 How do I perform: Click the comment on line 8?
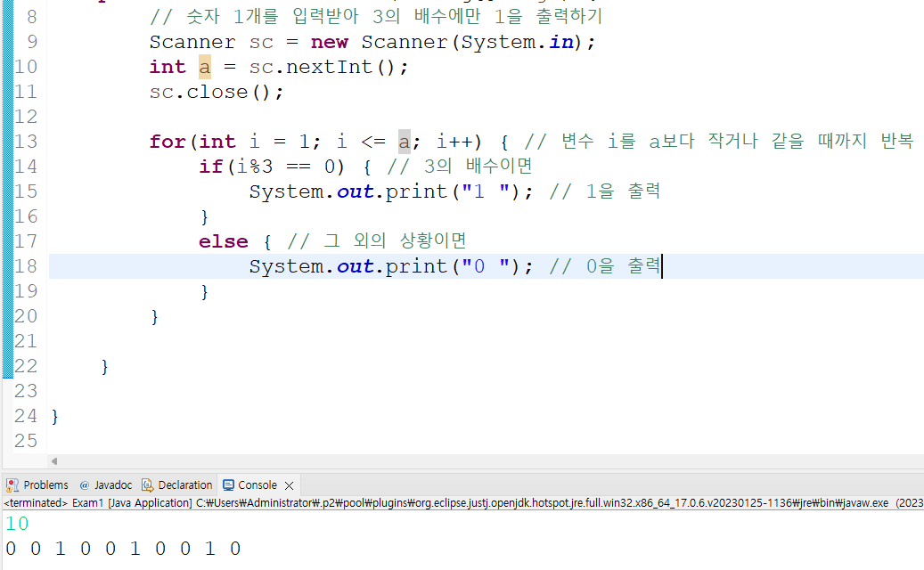[x=376, y=17]
